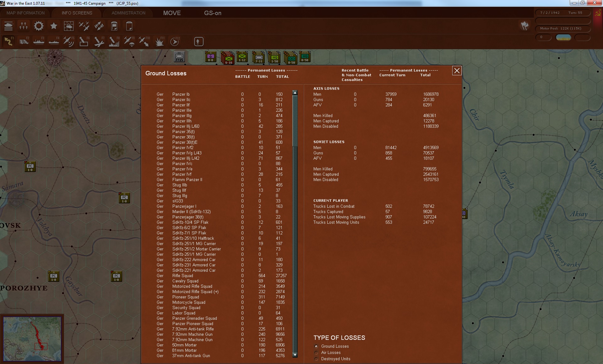
Task: Click the F12 end turn icon
Action: [174, 41]
